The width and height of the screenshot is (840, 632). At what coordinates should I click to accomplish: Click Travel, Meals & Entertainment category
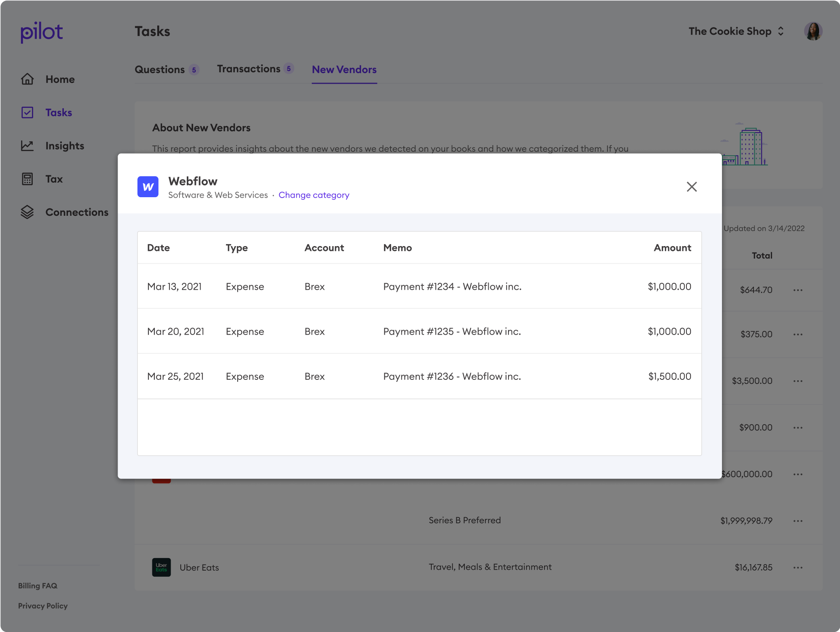pyautogui.click(x=490, y=567)
